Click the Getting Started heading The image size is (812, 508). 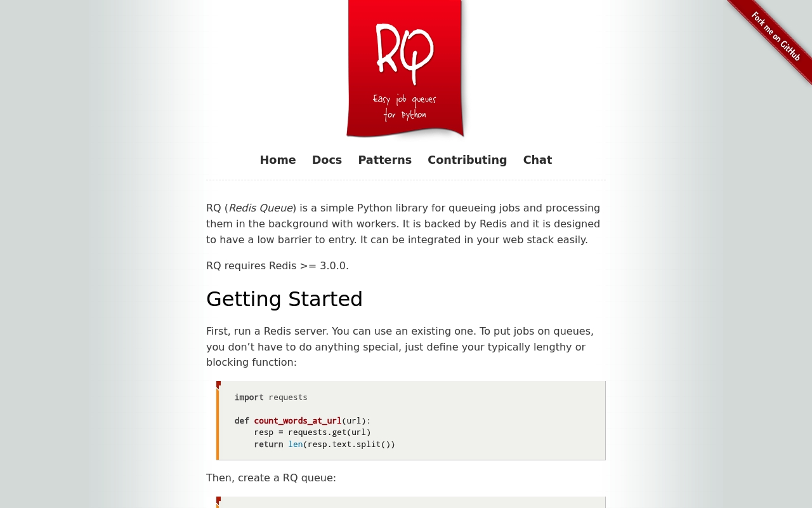tap(284, 299)
